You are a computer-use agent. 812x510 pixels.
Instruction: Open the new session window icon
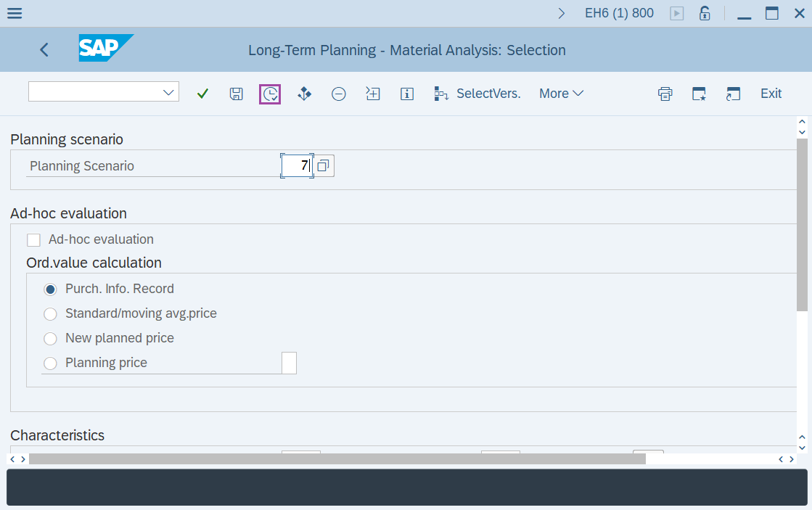pos(733,94)
